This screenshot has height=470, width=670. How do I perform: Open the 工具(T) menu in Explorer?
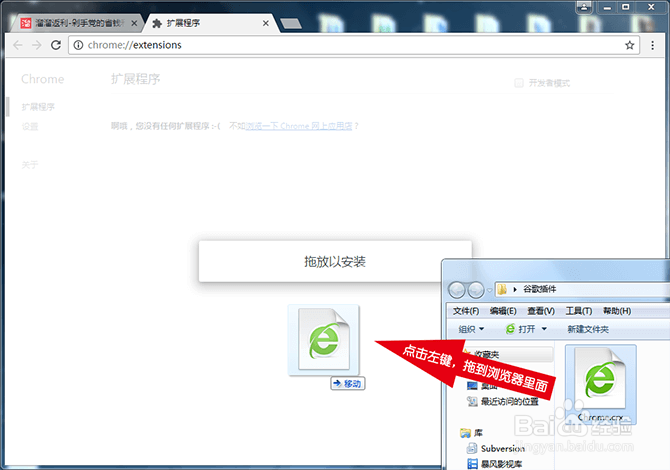tap(579, 311)
